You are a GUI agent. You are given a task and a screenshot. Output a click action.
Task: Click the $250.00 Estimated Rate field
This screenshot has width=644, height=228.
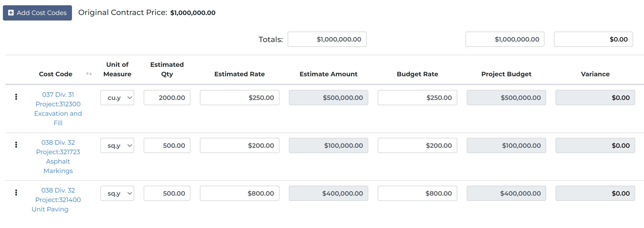pos(239,98)
